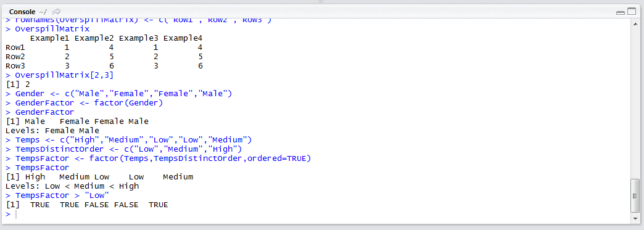Click the "Levels: Female Male" output line
This screenshot has width=644, height=230.
click(52, 131)
